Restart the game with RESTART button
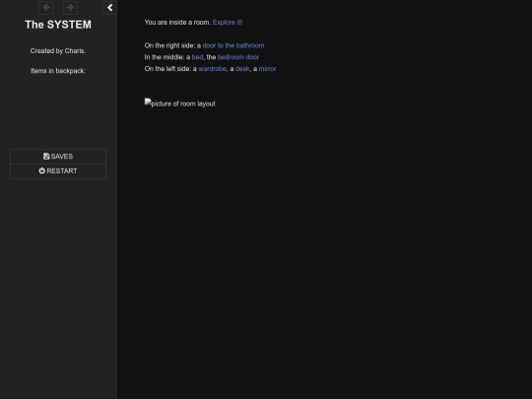Screen dimensions: 532x399 click(58, 171)
